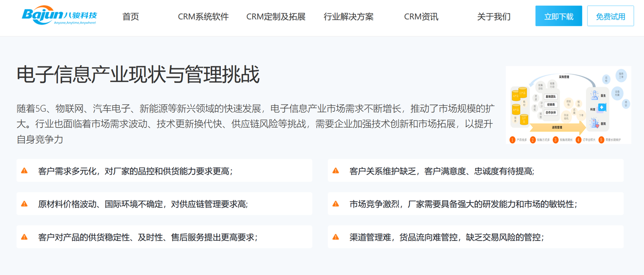The height and width of the screenshot is (275, 644).
Task: Open the CRM系统软件 menu
Action: [x=203, y=17]
